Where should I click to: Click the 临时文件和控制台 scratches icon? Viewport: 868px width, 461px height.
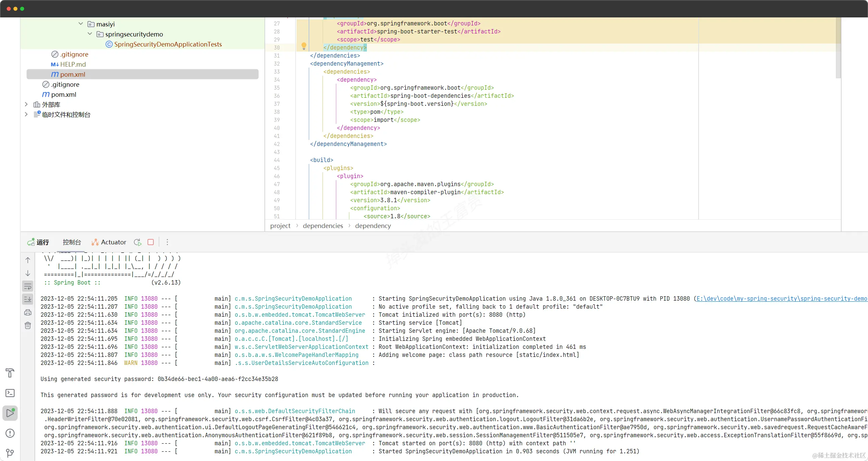(37, 114)
